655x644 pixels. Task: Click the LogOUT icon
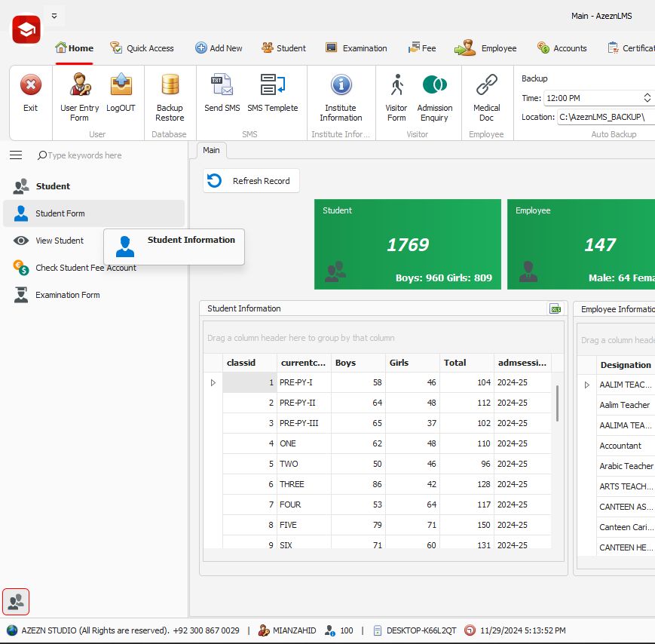(x=121, y=94)
